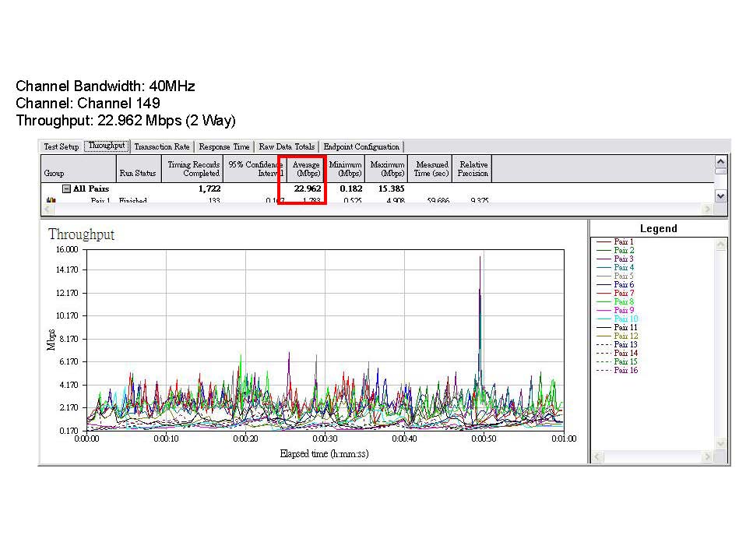Click Measured Time (sec) column header
The width and height of the screenshot is (746, 560).
tap(430, 168)
